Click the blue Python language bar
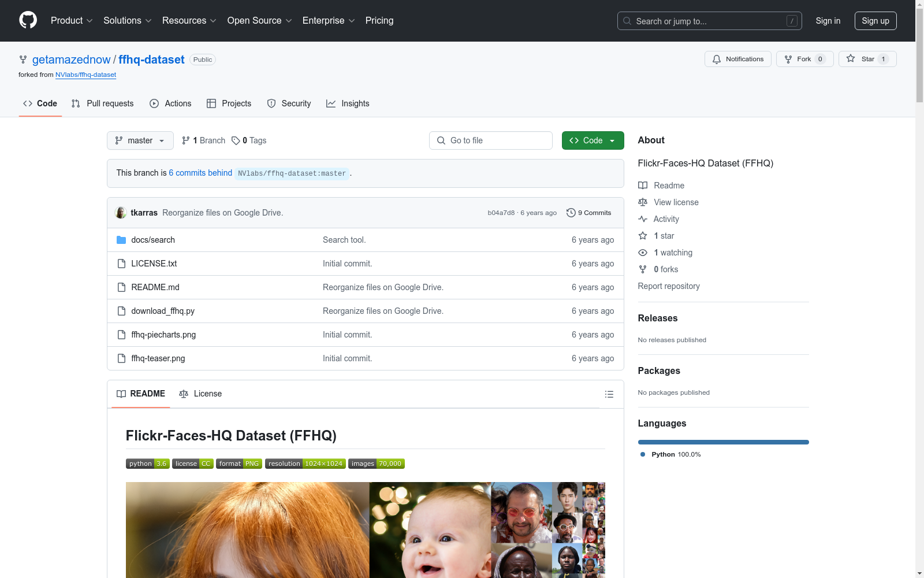Screen dimensions: 924x578 [724, 442]
